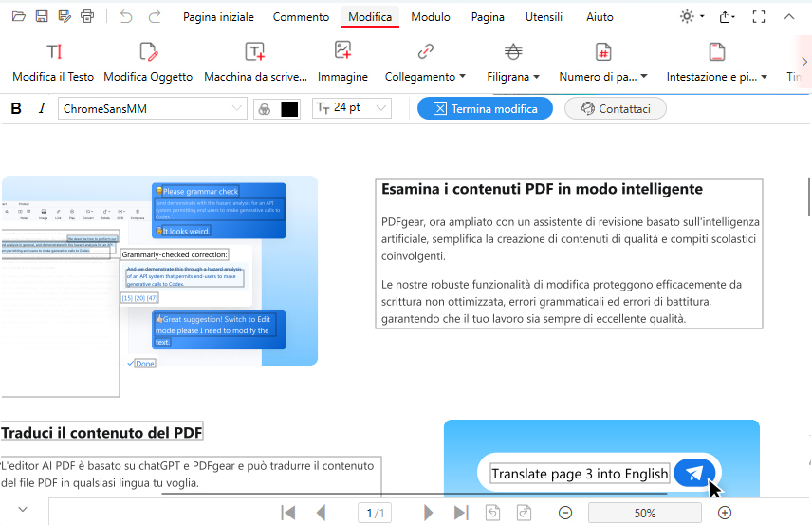Screen dimensions: 812x525
Task: Select the Modifica Oggetto tool
Action: [148, 64]
